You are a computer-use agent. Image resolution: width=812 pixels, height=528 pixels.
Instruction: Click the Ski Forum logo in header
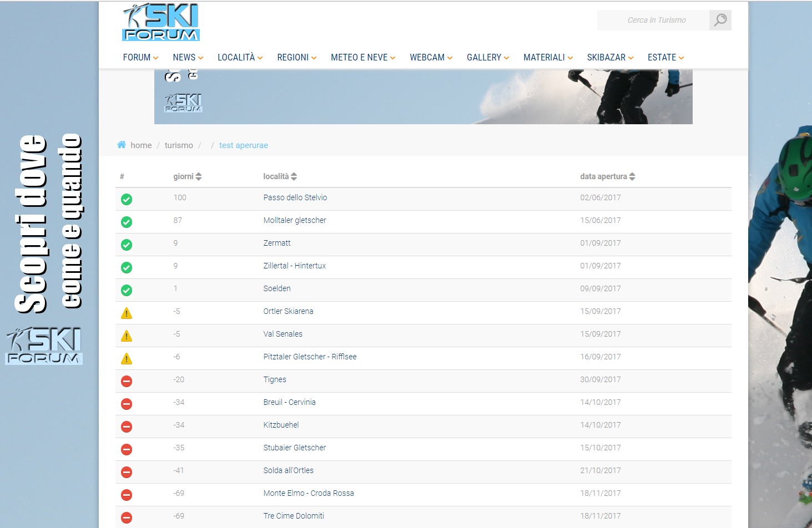(161, 22)
